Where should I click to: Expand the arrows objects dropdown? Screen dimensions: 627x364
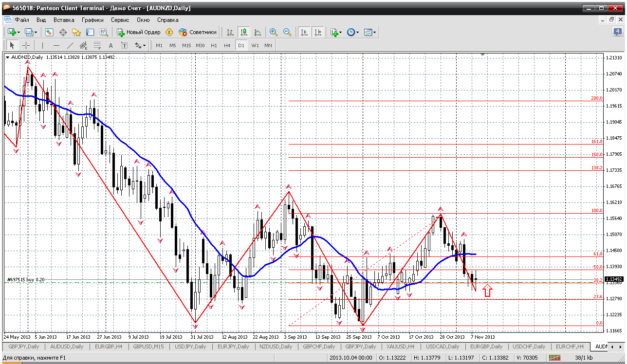coord(144,45)
